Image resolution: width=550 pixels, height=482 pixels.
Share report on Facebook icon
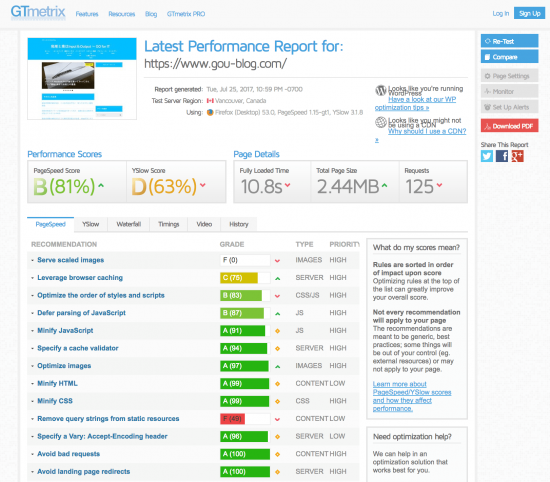(502, 156)
